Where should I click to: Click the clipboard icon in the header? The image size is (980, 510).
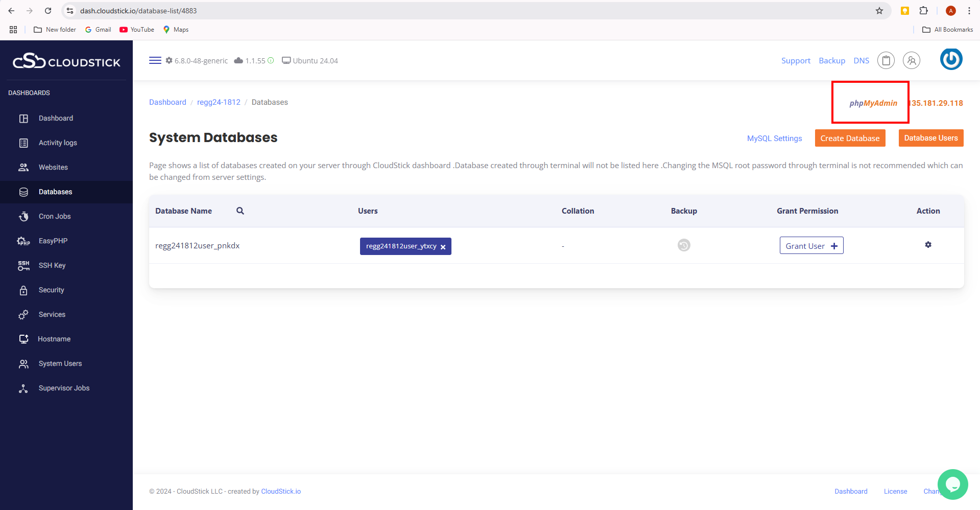886,60
